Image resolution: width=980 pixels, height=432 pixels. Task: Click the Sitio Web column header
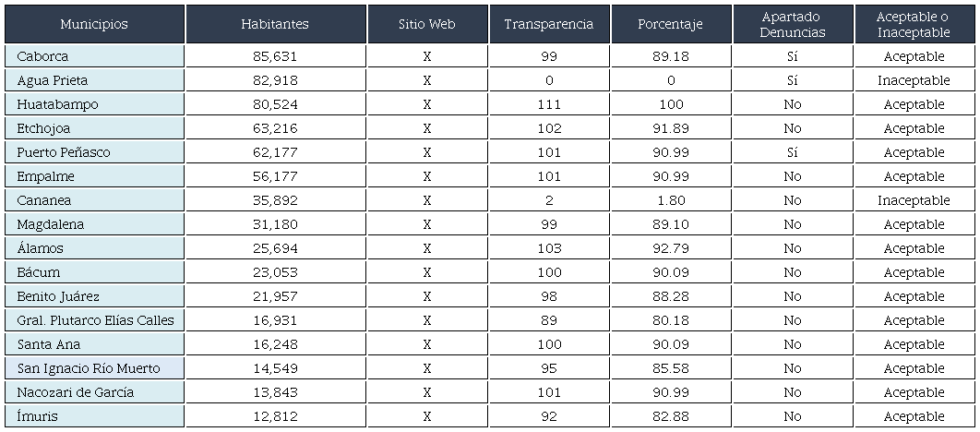point(427,24)
